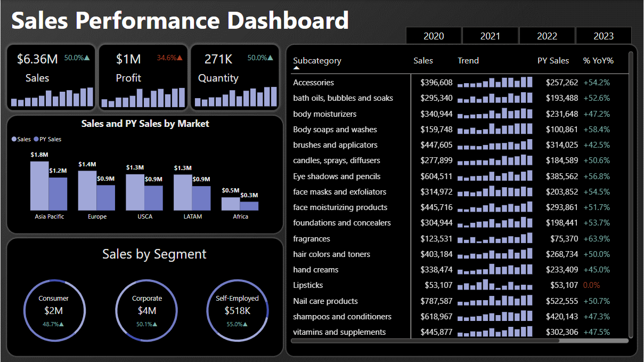Sort table by Sales column header
644x362 pixels.
click(x=423, y=61)
